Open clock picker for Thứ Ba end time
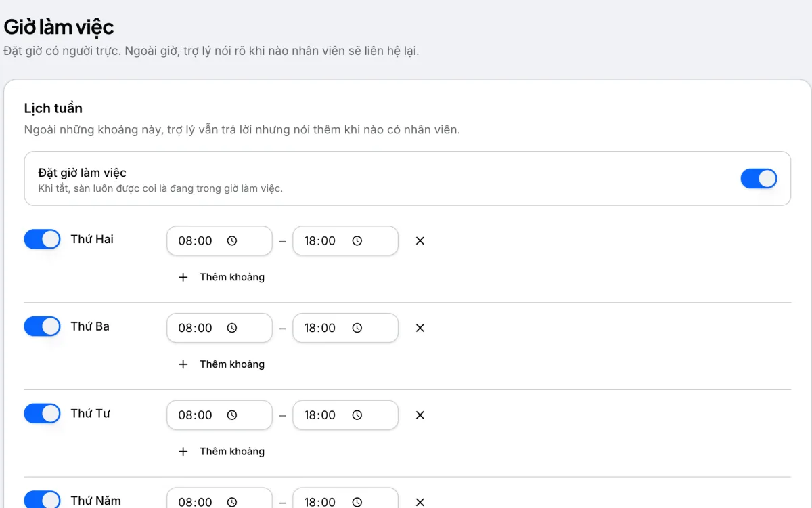812x508 pixels. tap(357, 328)
